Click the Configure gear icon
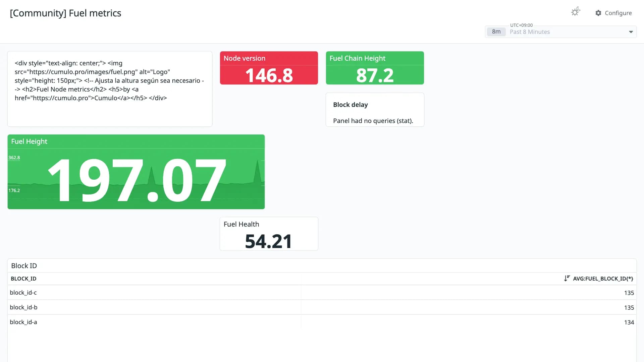Image resolution: width=644 pixels, height=362 pixels. [x=598, y=13]
